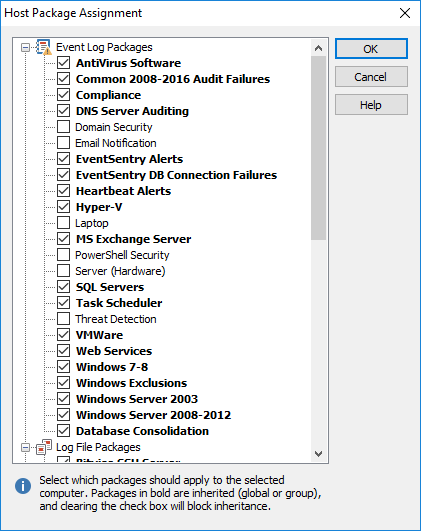Select the VMWare package label
Screen dimensions: 421x531
[x=100, y=335]
